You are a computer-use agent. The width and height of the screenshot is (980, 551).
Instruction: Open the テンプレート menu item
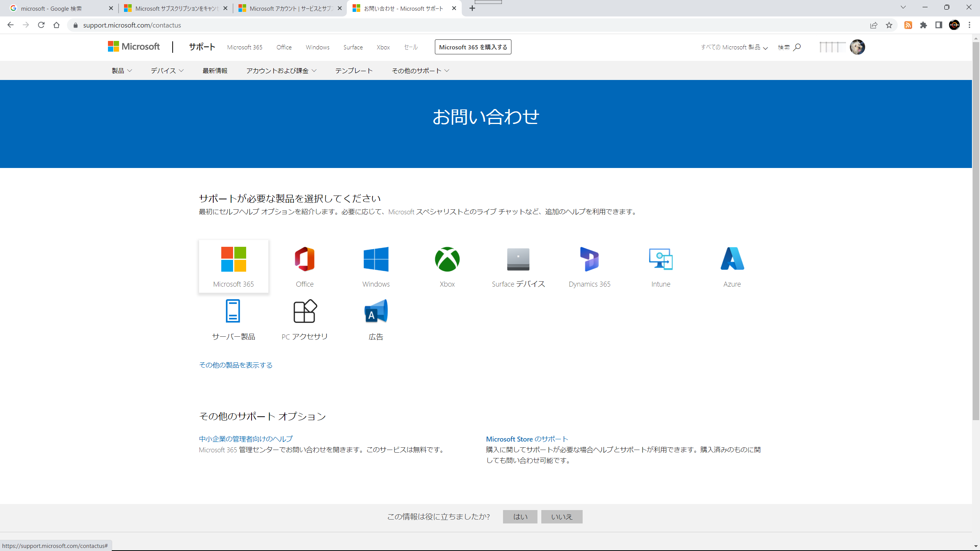[x=354, y=70]
